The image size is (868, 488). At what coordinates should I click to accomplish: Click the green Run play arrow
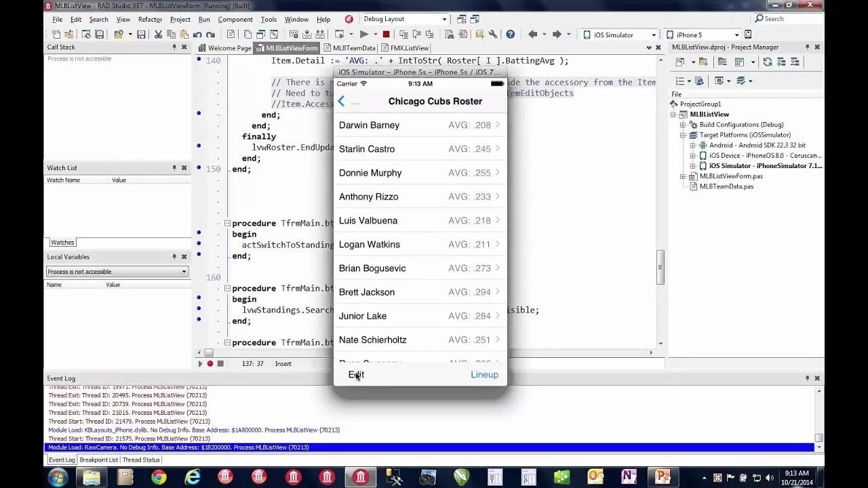[x=364, y=34]
